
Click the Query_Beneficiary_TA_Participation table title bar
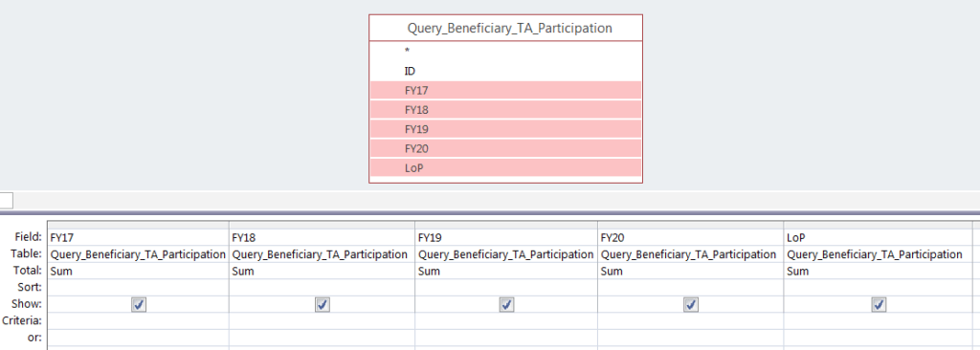(x=505, y=28)
